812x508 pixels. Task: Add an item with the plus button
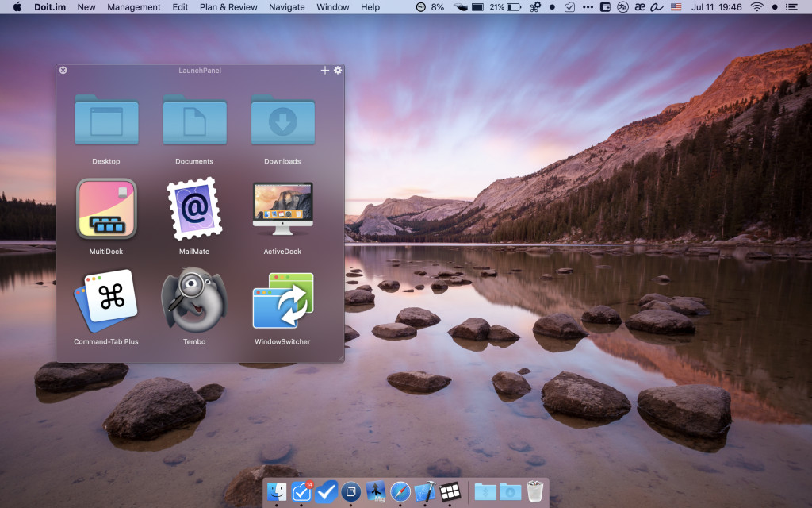coord(324,70)
